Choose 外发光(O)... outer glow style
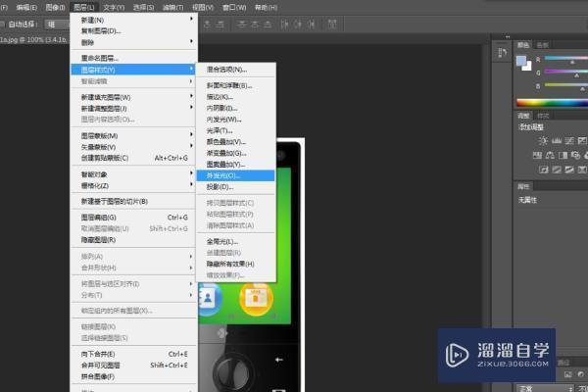Image resolution: width=588 pixels, height=392 pixels. coord(235,175)
